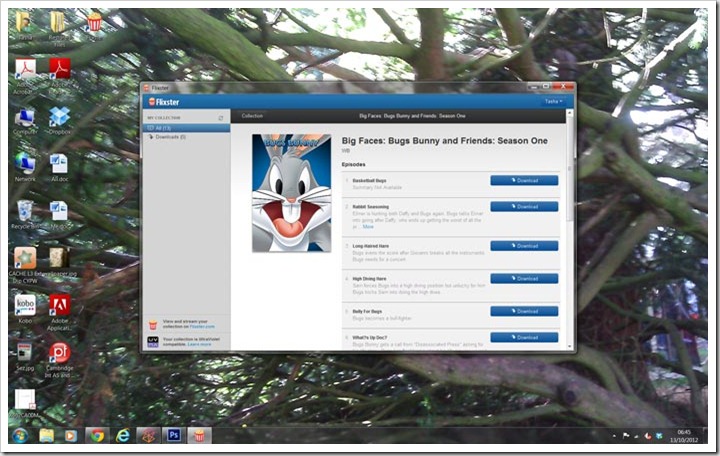This screenshot has width=720, height=456.
Task: Expand Rabbit Seasoning summary with More link
Action: (x=368, y=227)
